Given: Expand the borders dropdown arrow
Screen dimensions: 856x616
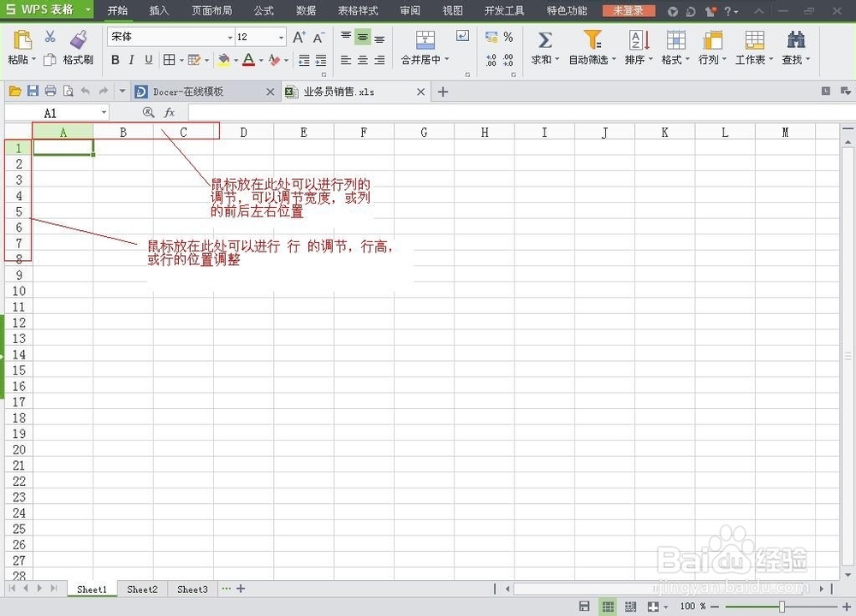Looking at the screenshot, I should pyautogui.click(x=181, y=60).
